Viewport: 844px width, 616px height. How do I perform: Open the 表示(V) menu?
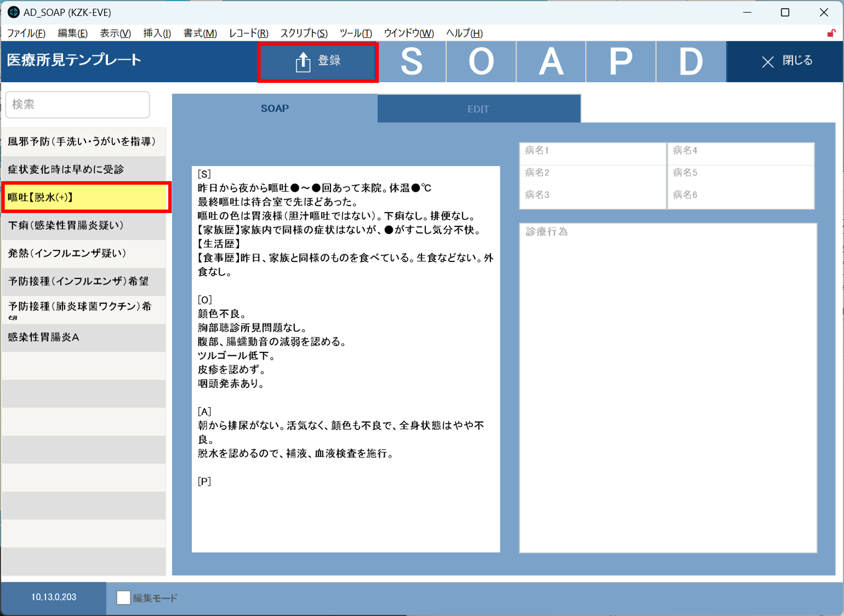(x=115, y=33)
